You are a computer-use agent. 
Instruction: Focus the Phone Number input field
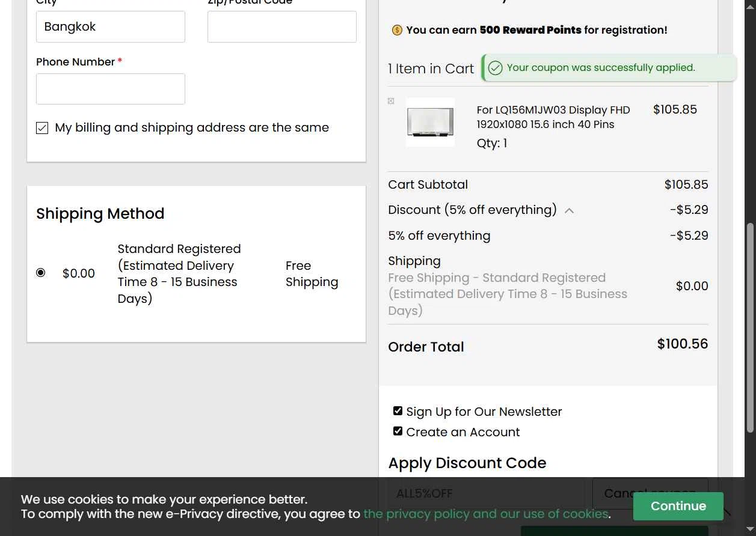coord(111,89)
